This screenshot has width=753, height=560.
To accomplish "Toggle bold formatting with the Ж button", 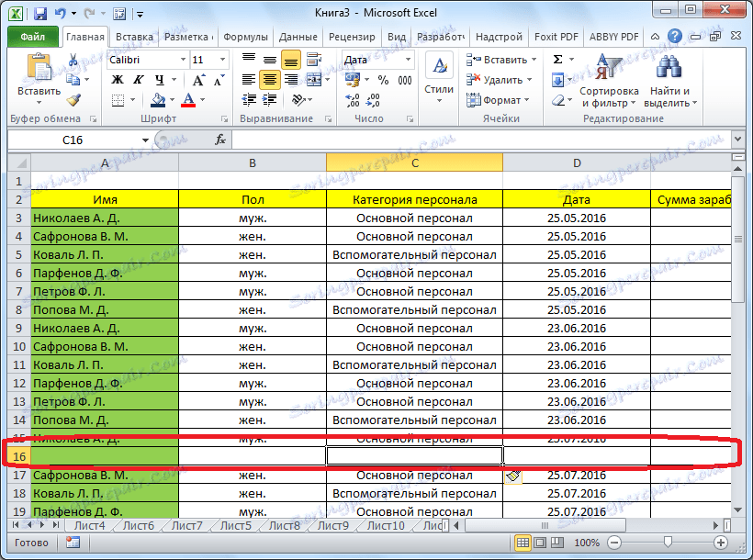I will click(118, 79).
